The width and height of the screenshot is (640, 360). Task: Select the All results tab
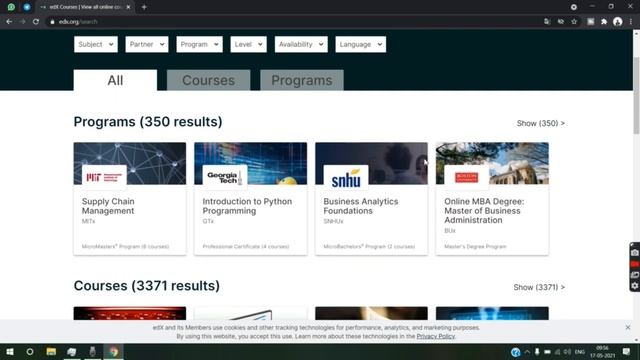tap(115, 80)
